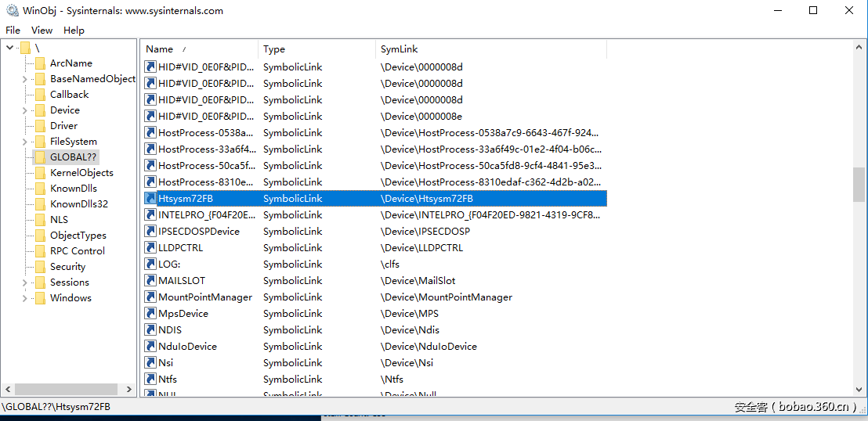Expand the FileSystem tree node
This screenshot has width=868, height=421.
(25, 142)
